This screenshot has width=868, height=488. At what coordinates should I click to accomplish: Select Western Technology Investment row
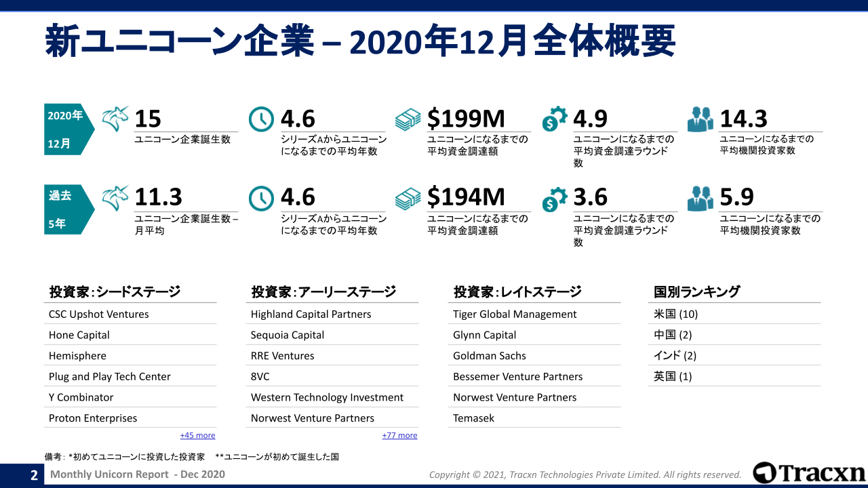332,398
